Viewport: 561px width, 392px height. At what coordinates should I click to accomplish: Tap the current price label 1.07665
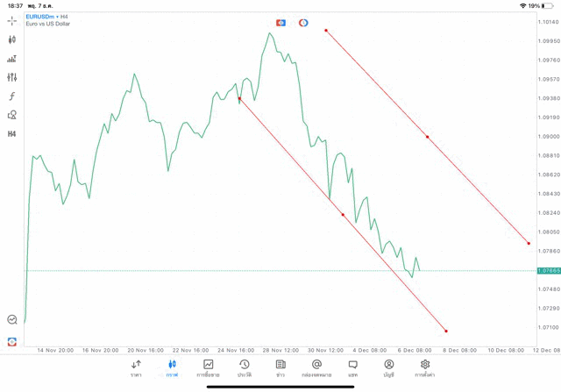[549, 270]
